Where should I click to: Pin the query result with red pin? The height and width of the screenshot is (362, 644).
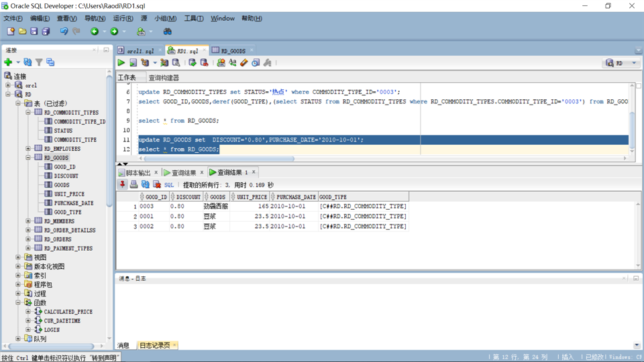[122, 185]
